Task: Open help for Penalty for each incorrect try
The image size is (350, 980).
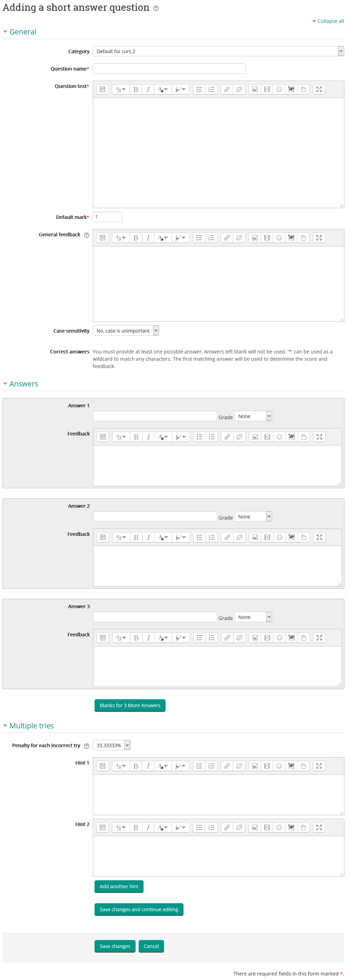Action: tap(86, 746)
